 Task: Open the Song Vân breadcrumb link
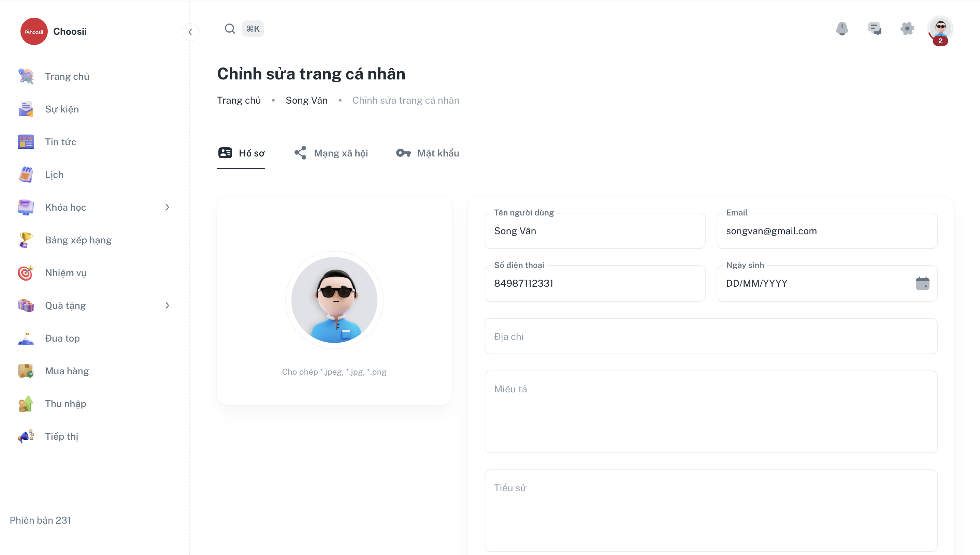306,100
